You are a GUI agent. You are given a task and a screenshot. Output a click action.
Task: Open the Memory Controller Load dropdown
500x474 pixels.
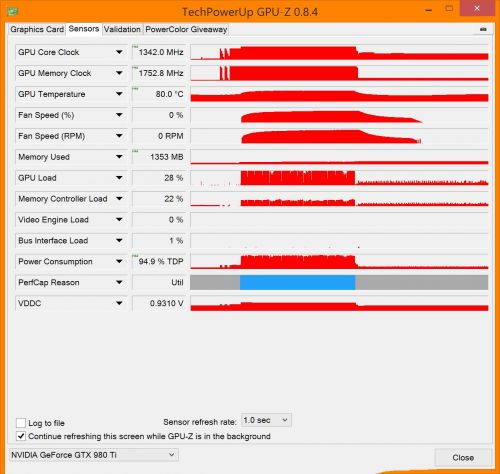(x=119, y=199)
